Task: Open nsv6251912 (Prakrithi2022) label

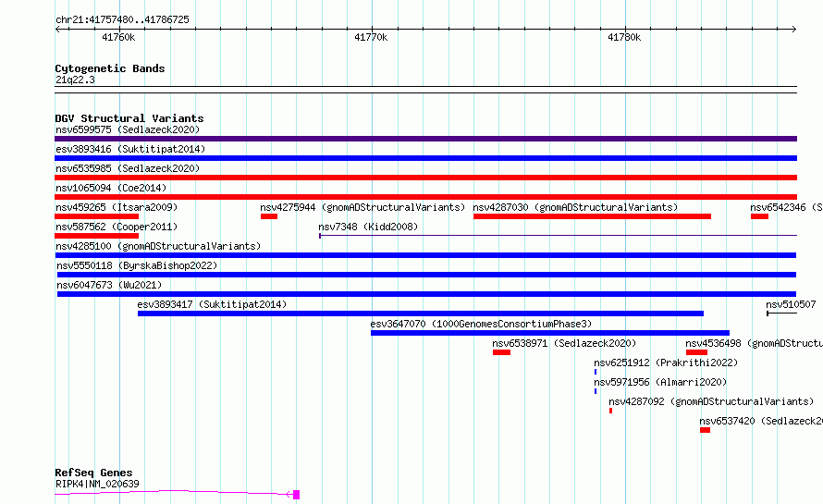Action: [x=666, y=363]
